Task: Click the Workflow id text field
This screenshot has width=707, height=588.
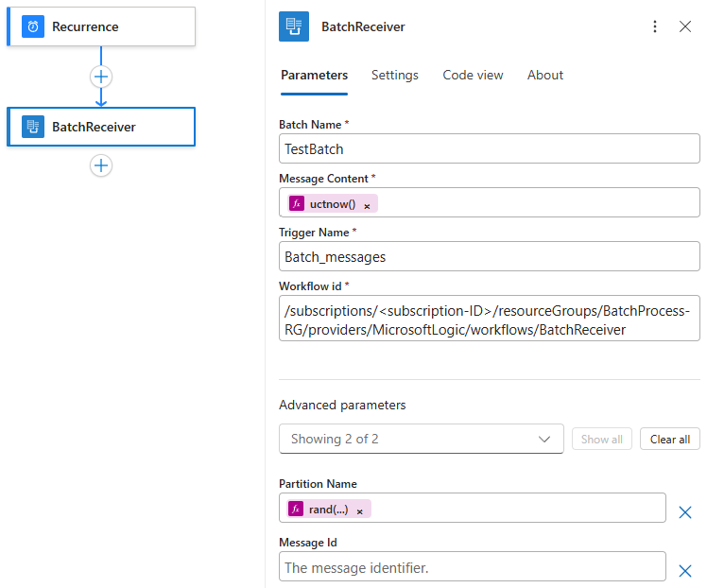Action: coord(490,319)
